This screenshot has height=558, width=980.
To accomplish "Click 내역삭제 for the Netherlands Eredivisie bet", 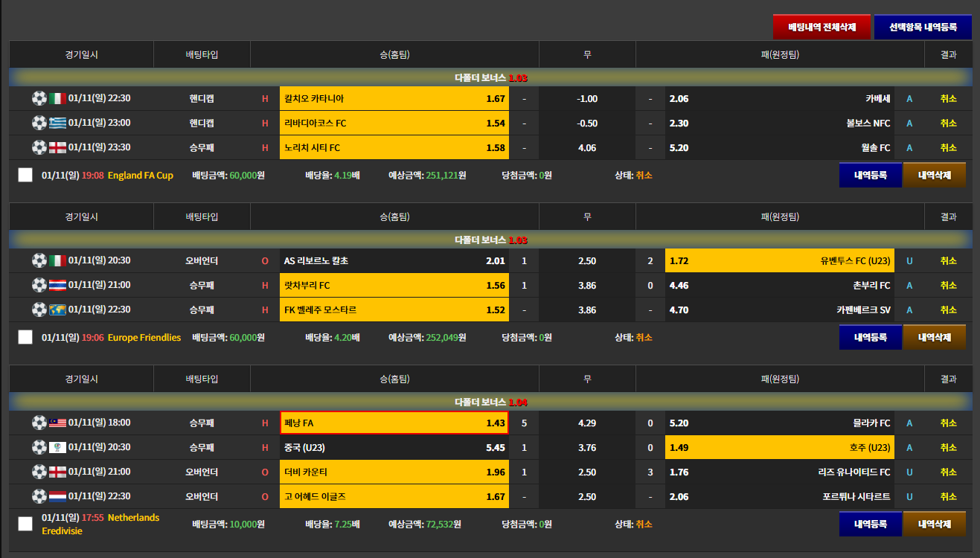I will tap(934, 524).
